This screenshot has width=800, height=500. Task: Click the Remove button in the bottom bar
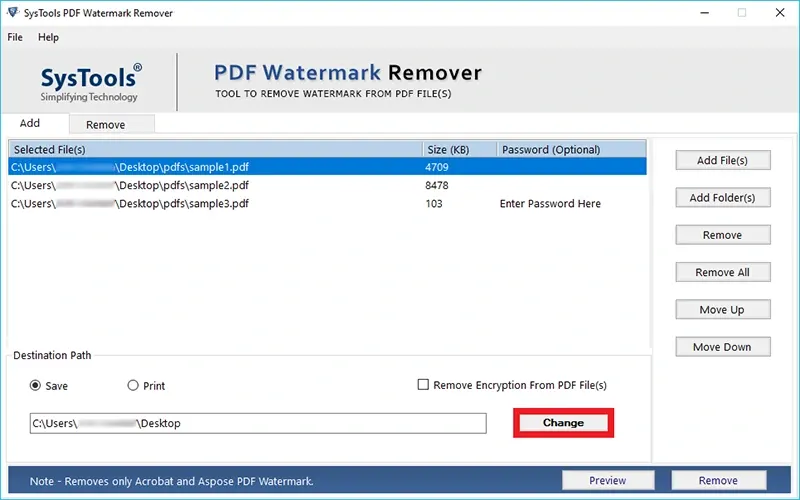(x=718, y=480)
